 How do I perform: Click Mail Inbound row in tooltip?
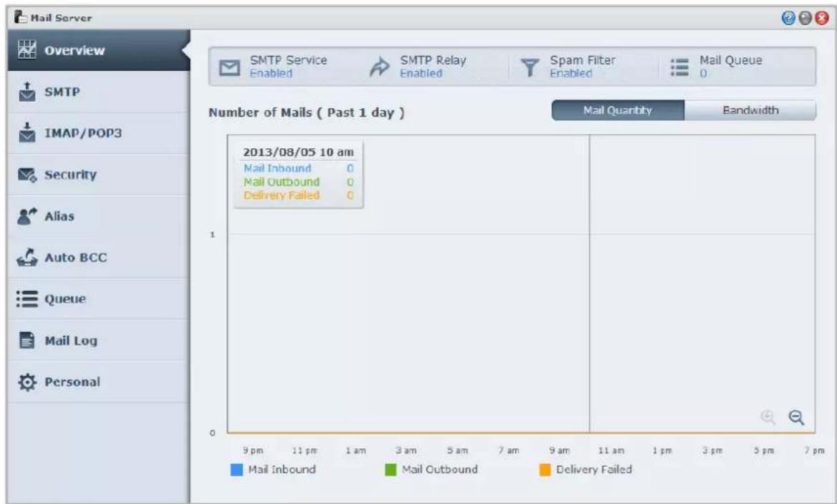(298, 168)
